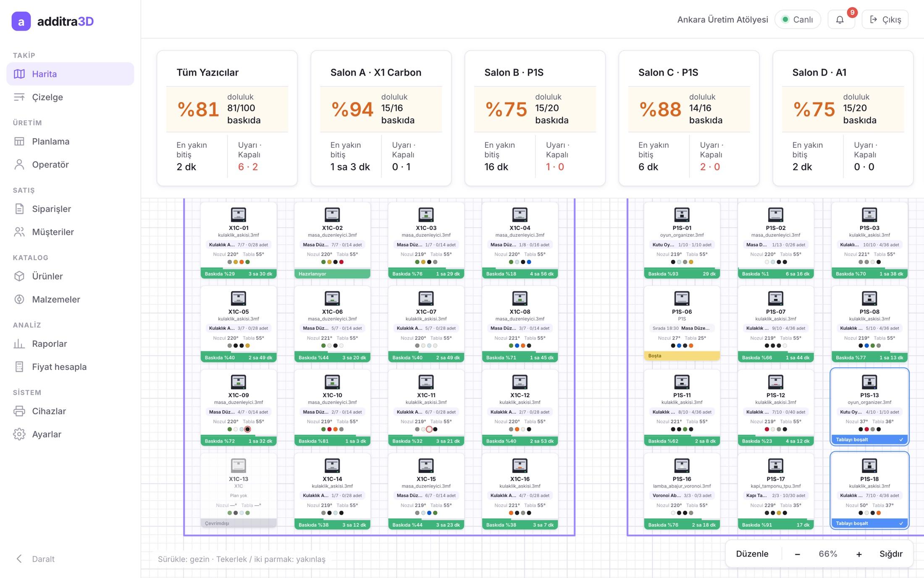Click the Ayarlar gear icon
The image size is (924, 578).
click(19, 434)
